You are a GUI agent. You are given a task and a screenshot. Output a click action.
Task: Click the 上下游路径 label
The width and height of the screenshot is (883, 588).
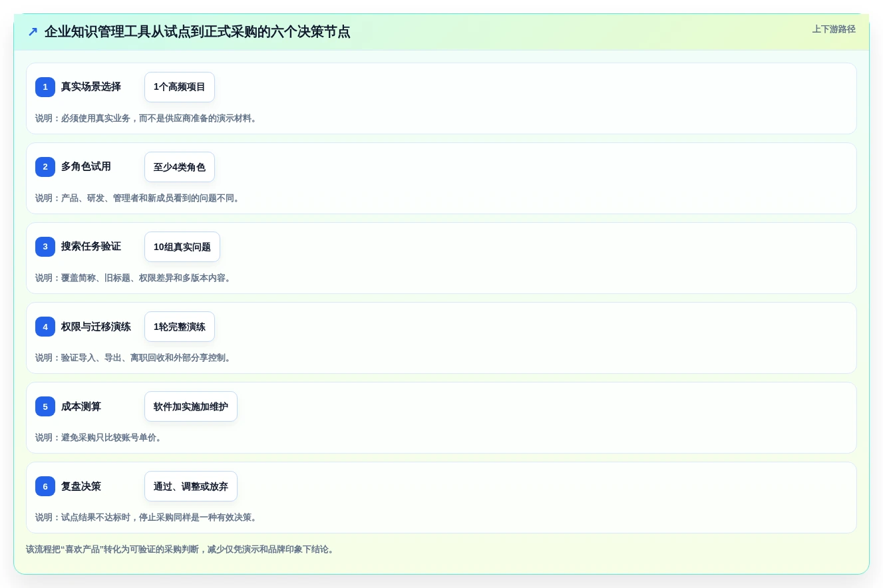click(834, 29)
